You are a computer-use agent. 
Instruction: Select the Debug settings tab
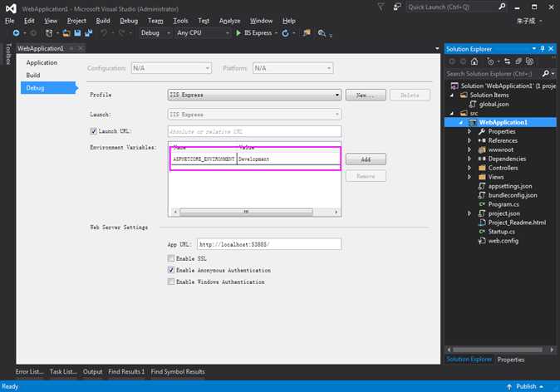tap(49, 88)
